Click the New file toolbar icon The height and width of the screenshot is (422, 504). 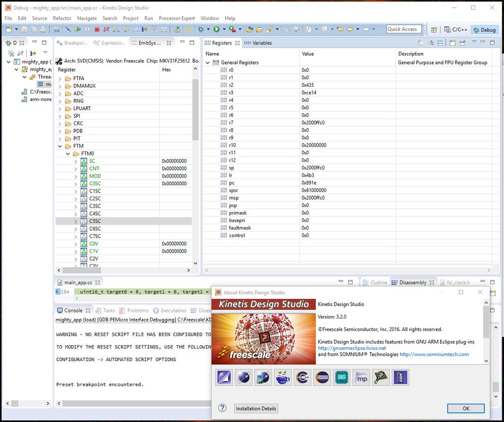(9, 29)
